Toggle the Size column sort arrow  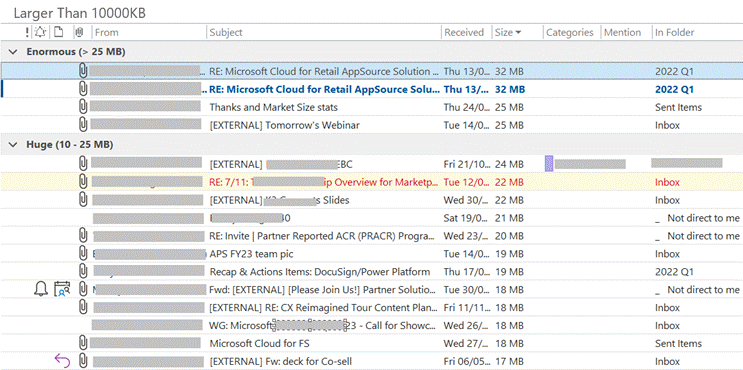[x=518, y=33]
